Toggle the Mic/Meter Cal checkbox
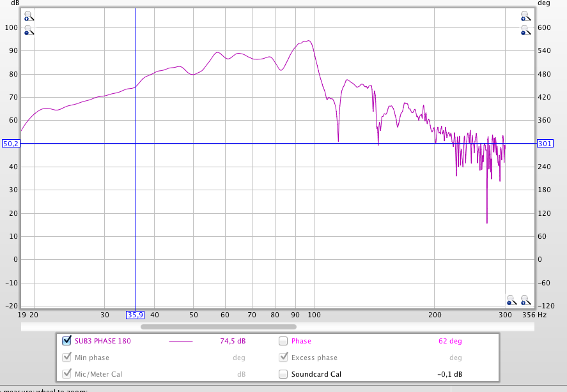This screenshot has width=567, height=392. pyautogui.click(x=66, y=373)
